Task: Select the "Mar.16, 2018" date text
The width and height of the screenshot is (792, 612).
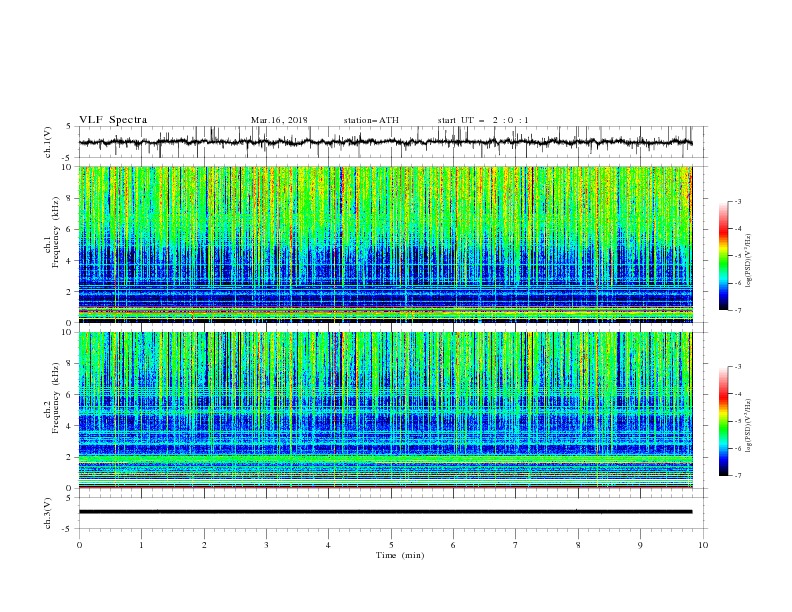Action: 279,120
